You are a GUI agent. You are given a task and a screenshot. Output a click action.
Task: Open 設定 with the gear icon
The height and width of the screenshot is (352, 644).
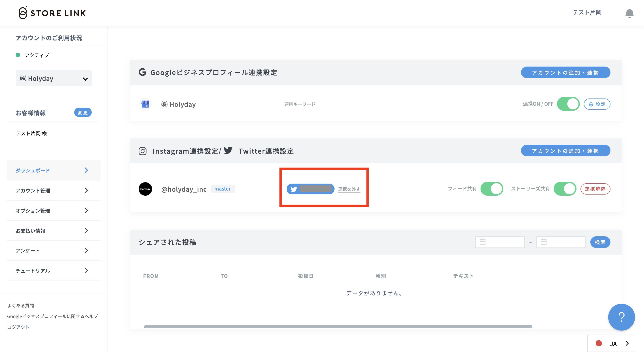(x=597, y=104)
